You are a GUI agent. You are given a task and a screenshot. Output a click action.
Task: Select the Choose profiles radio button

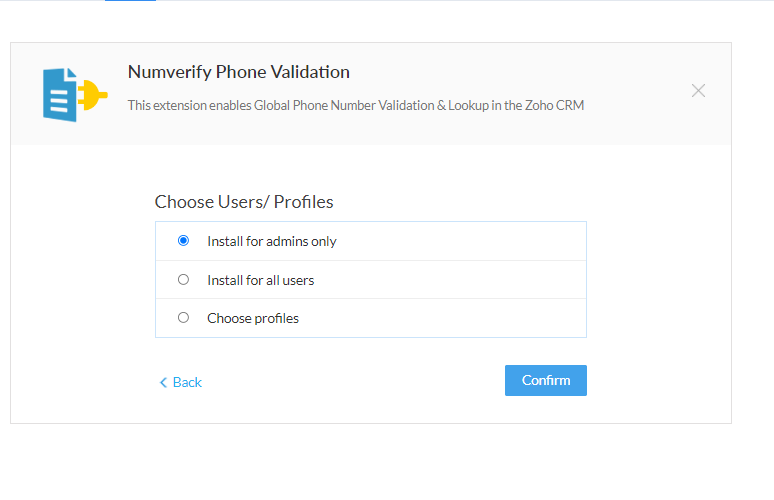pos(183,317)
